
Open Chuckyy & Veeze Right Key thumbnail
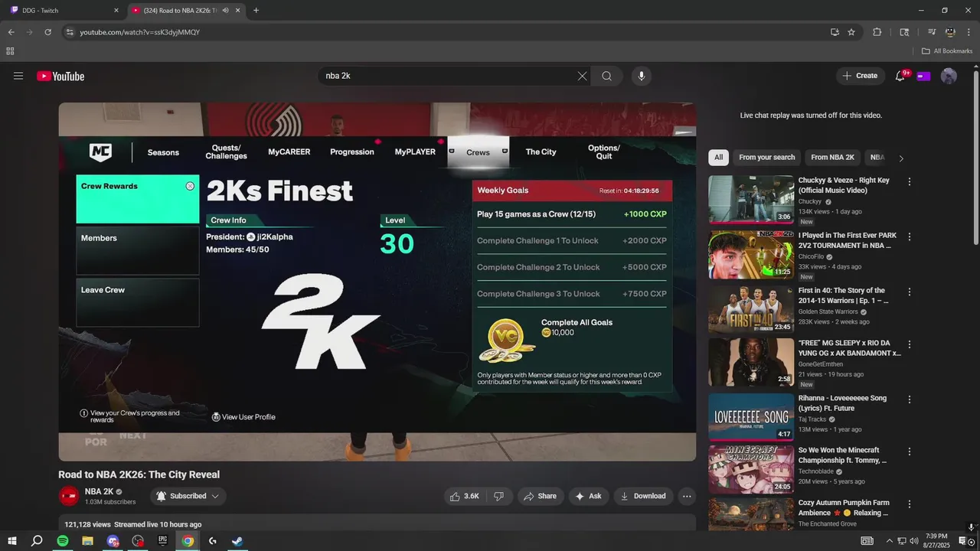(751, 200)
